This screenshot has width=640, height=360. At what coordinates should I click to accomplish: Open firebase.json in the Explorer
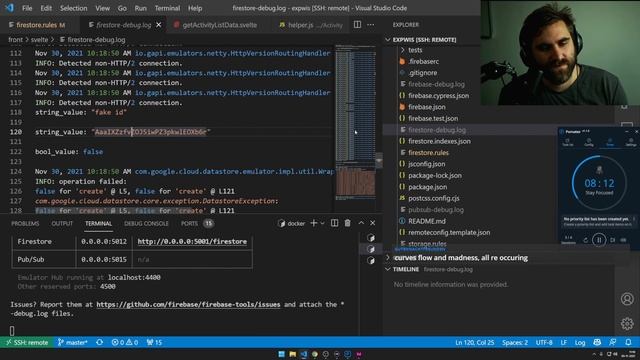(x=427, y=107)
